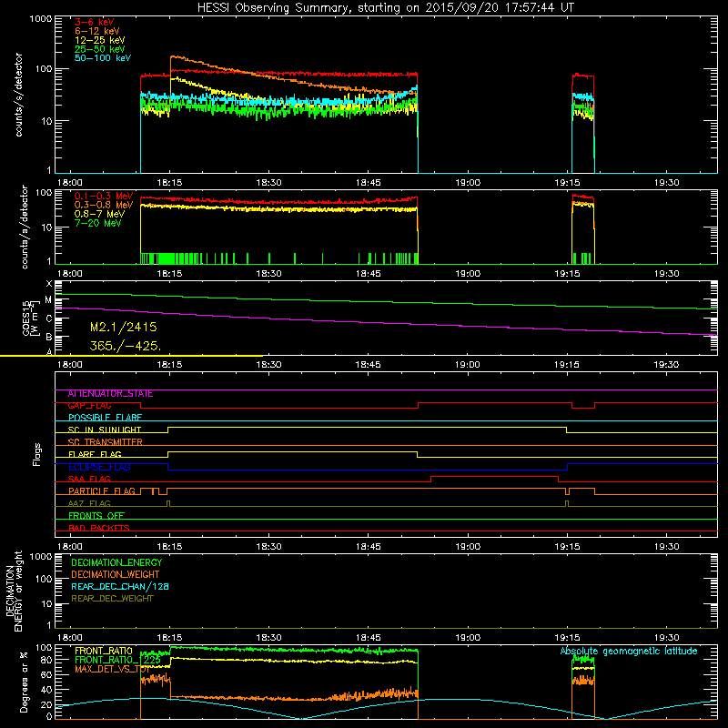Screen dimensions: 728x728
Task: Click the FLARE_FLAG label
Action: click(x=95, y=454)
